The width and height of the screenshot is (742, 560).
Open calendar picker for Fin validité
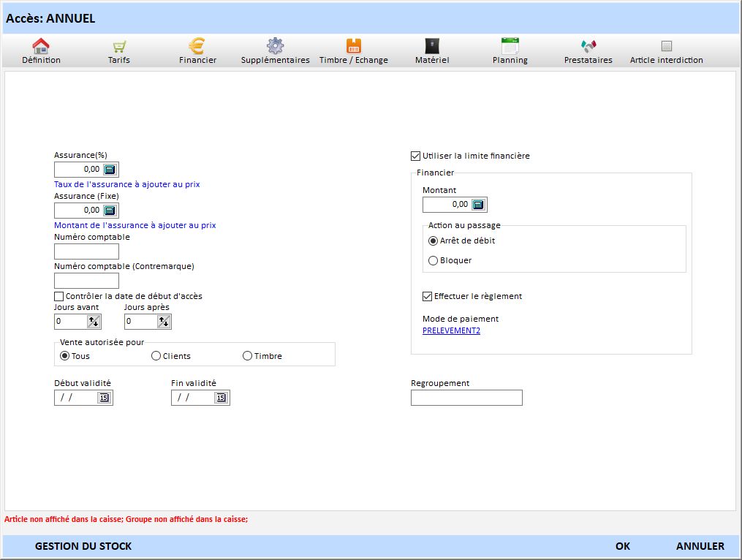221,398
